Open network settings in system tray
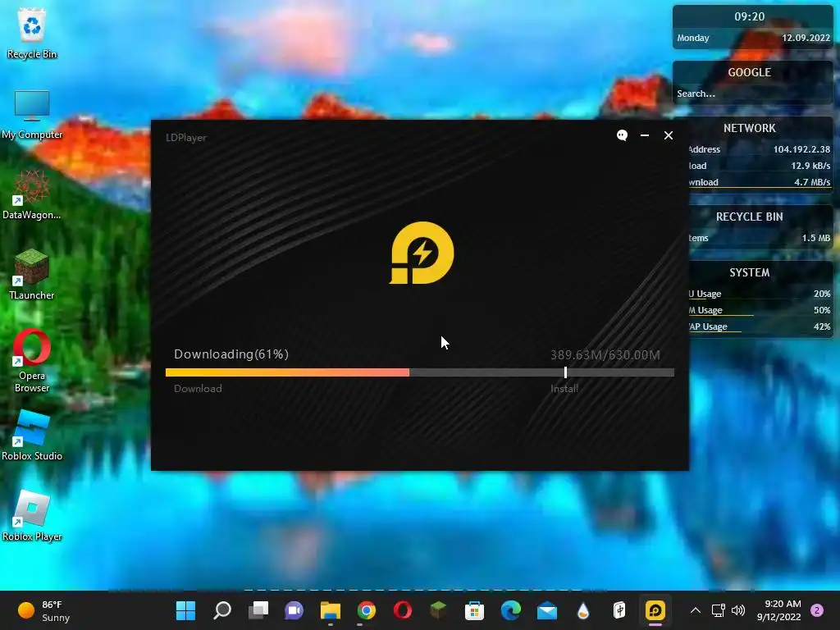Viewport: 840px width, 630px height. (718, 610)
